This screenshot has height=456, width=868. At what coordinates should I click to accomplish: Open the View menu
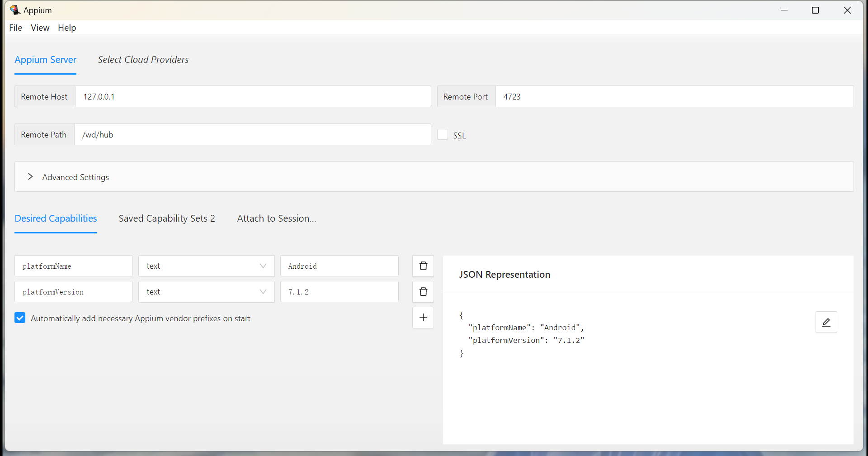tap(40, 28)
